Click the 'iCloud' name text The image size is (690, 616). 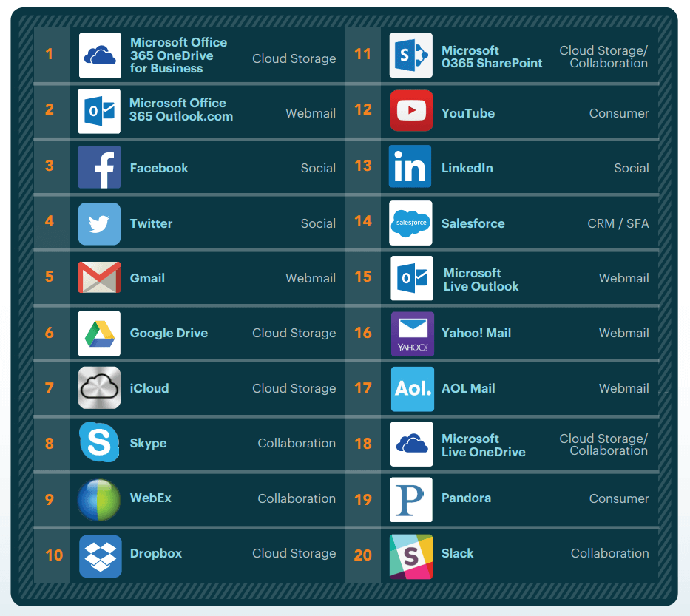pos(149,388)
